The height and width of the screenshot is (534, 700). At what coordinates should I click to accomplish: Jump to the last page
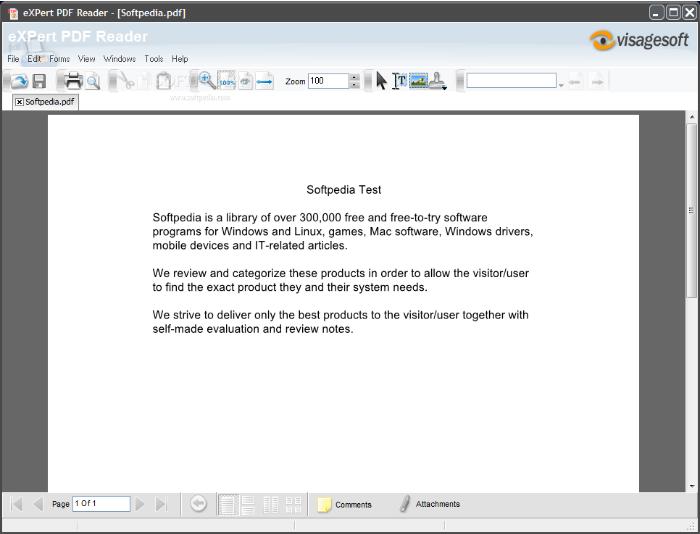[161, 504]
